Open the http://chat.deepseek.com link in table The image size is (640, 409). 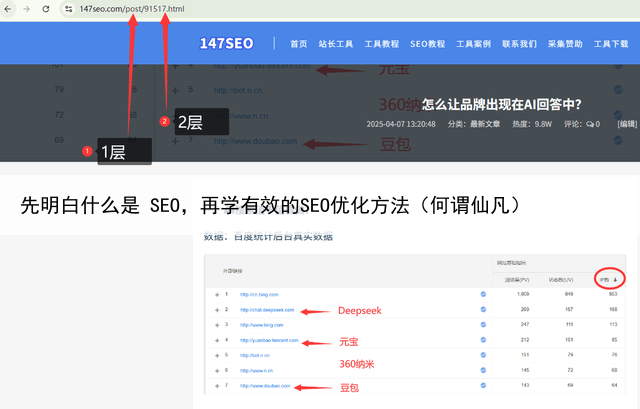coord(266,310)
